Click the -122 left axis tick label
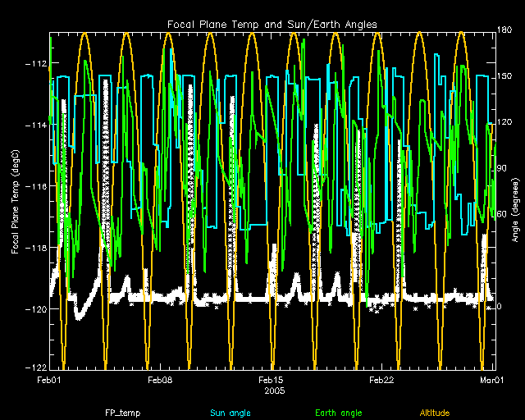The image size is (525, 420). click(35, 367)
